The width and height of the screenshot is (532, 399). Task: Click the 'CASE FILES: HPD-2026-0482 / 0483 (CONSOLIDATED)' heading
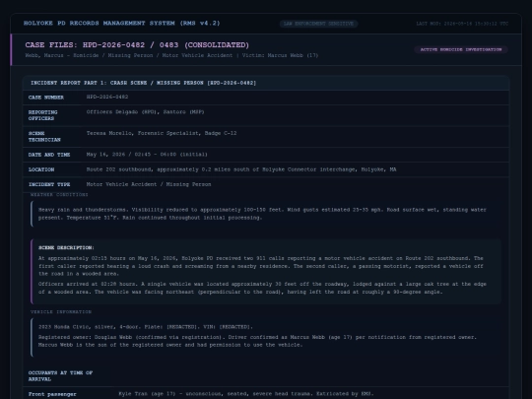[x=137, y=44]
